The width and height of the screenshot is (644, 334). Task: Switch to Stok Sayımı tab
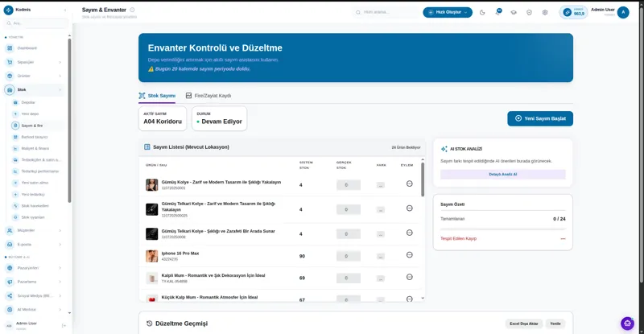click(157, 96)
